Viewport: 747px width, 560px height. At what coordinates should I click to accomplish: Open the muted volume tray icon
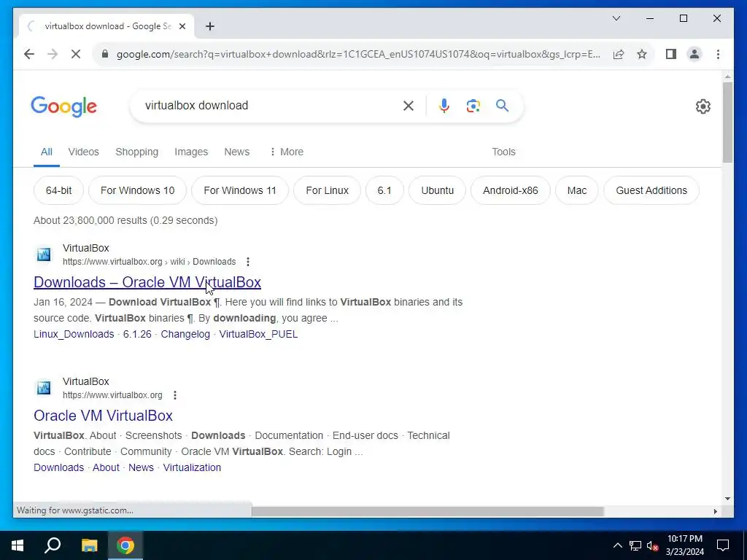[x=653, y=545]
